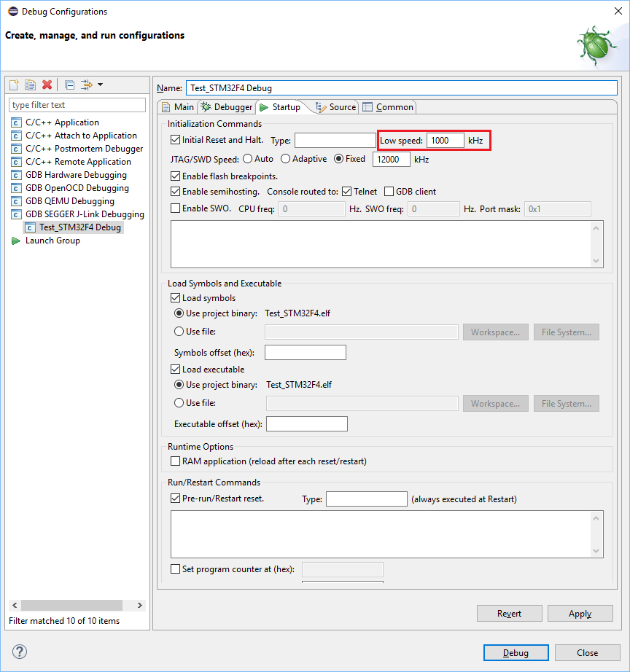The width and height of the screenshot is (630, 672).
Task: Create a new launch configuration
Action: [13, 85]
